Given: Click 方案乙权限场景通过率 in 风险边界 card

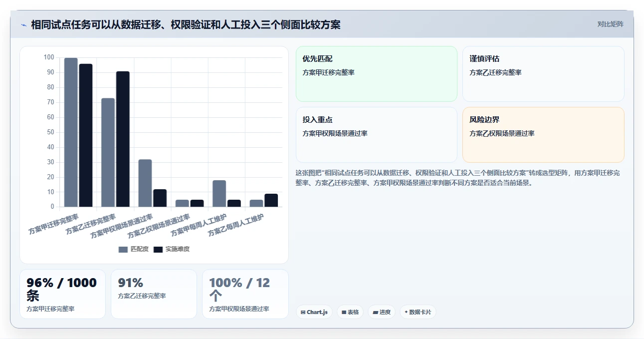Looking at the screenshot, I should tap(502, 133).
